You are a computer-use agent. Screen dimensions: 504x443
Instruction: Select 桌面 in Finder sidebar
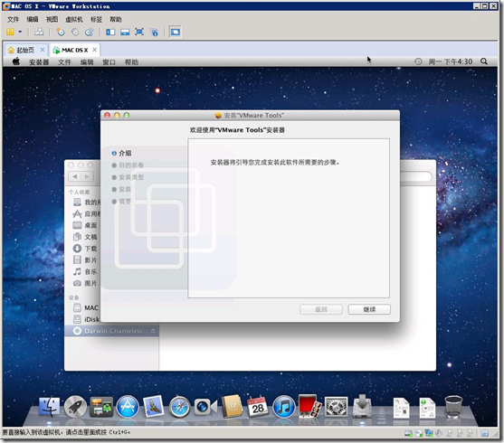click(85, 225)
